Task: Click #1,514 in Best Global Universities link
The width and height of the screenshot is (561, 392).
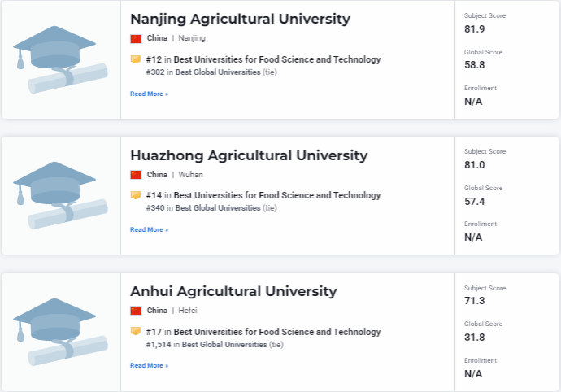Action: pyautogui.click(x=207, y=344)
